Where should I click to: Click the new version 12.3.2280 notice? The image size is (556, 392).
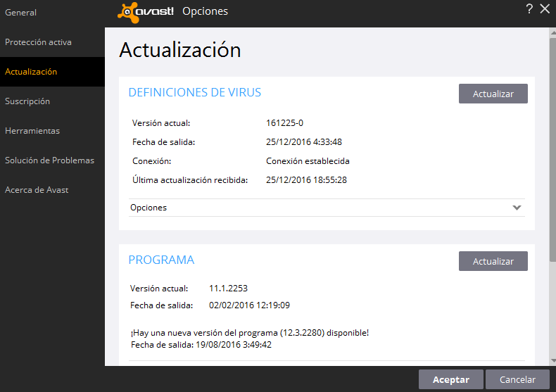point(250,333)
